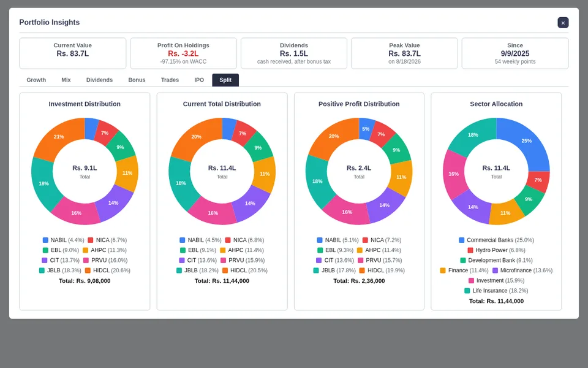This screenshot has height=368, width=588.
Task: Go to the Bonus tab
Action: [x=137, y=80]
